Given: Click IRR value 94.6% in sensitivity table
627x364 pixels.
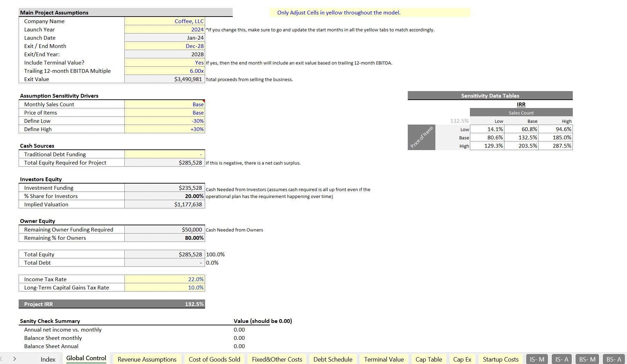Looking at the screenshot, I should [x=555, y=129].
